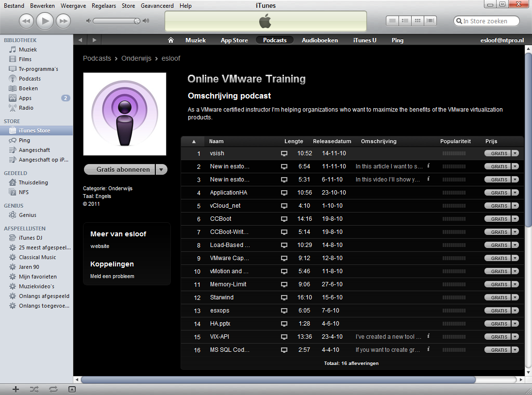Viewport: 532px width, 395px height.
Task: Open Tv-programma's in the sidebar
Action: point(38,69)
